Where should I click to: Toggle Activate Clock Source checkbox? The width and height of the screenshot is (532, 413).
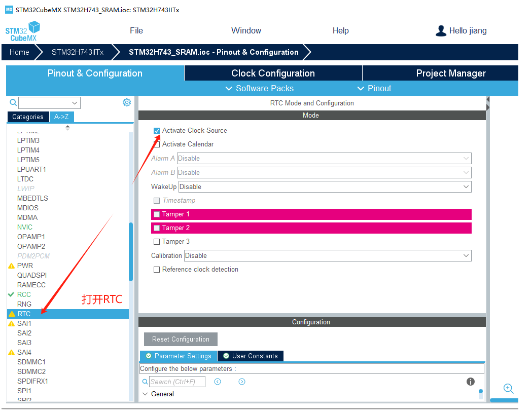pos(156,131)
